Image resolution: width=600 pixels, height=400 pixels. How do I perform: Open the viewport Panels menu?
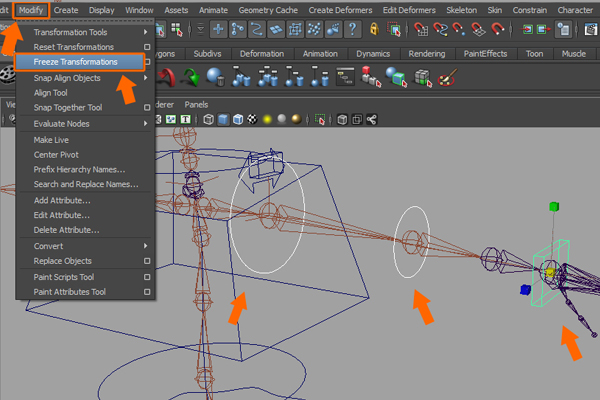[196, 104]
